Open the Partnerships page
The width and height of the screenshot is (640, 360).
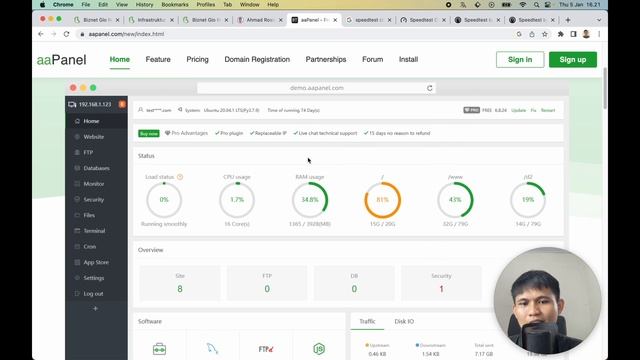pos(326,60)
